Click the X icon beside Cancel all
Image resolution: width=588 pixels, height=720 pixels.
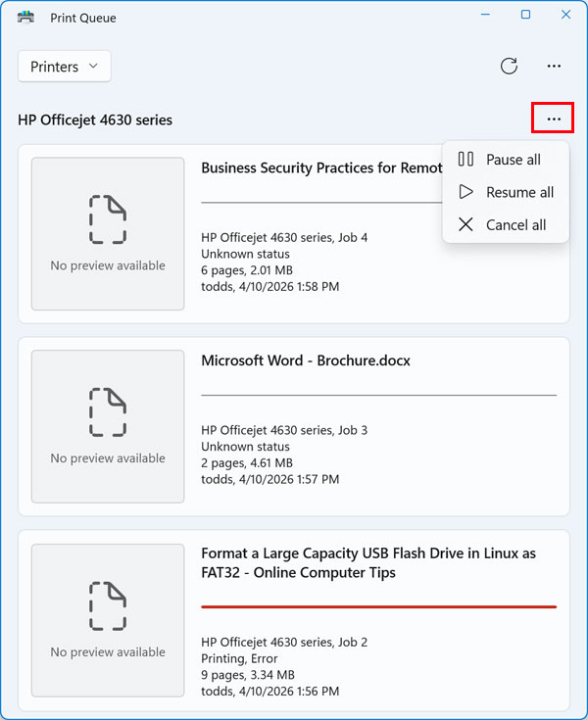tap(465, 224)
